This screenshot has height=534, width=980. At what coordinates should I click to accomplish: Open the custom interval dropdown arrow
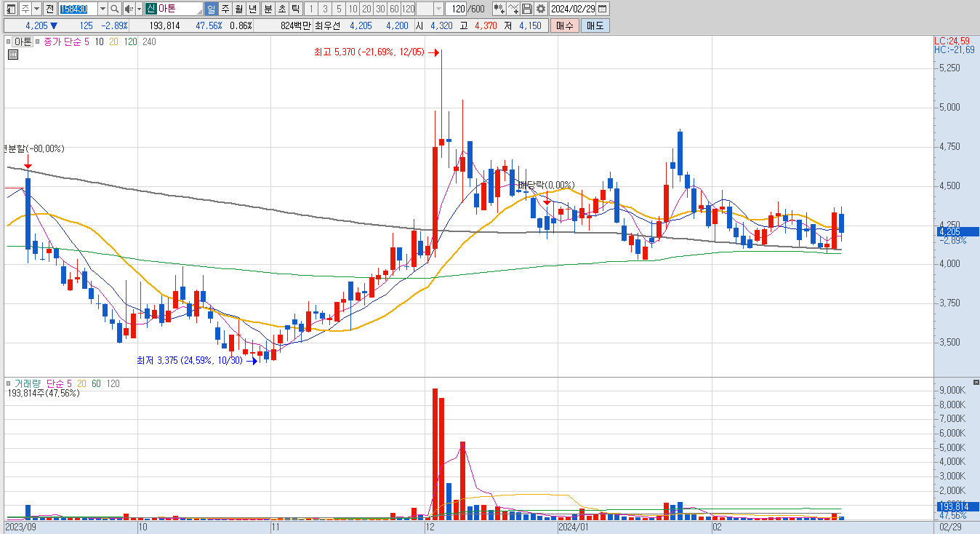tap(438, 9)
